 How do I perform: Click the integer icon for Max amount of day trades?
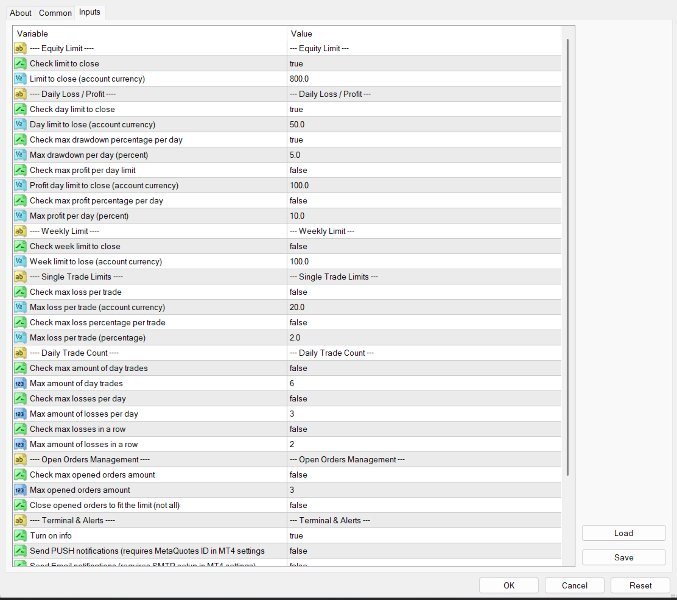[20, 383]
